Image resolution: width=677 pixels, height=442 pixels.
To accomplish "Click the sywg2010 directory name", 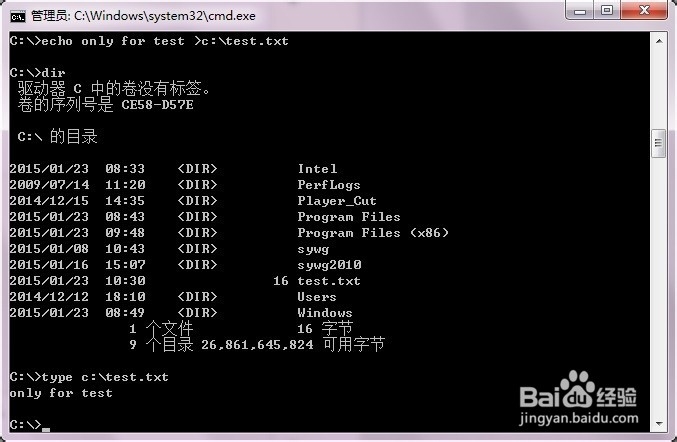I will (329, 265).
